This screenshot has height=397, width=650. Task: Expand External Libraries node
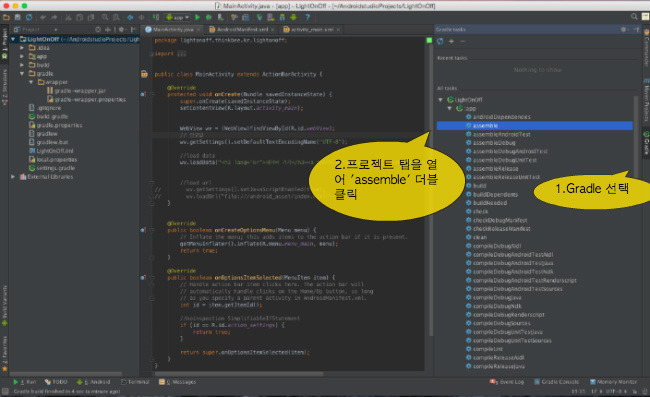pyautogui.click(x=13, y=177)
